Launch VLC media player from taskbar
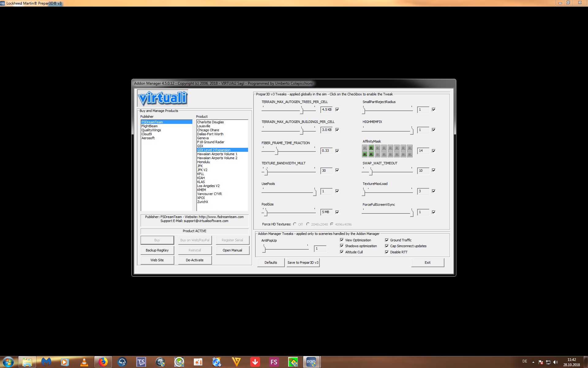Screen dimensions: 588x368 [84, 362]
